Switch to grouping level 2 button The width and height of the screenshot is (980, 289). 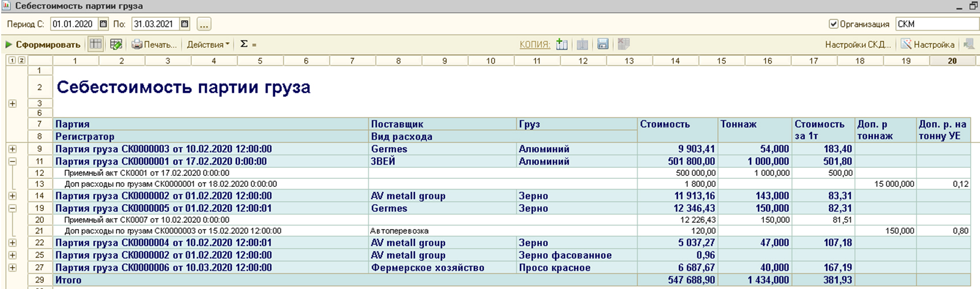[x=21, y=60]
